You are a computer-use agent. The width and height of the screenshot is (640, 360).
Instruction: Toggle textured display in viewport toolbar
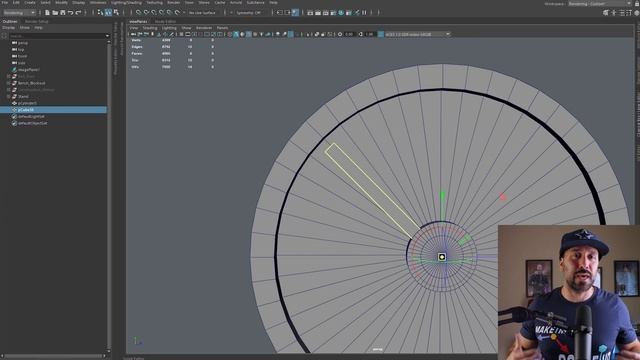(255, 34)
